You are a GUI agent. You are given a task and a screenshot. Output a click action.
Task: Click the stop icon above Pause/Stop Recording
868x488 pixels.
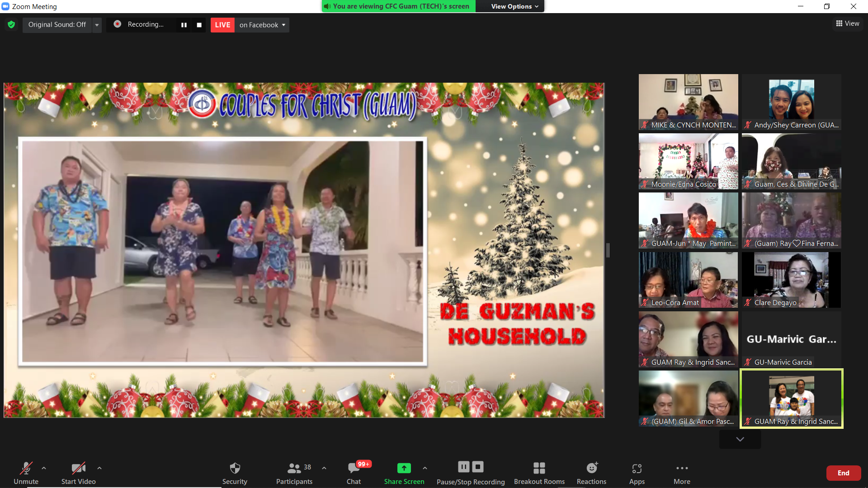478,467
